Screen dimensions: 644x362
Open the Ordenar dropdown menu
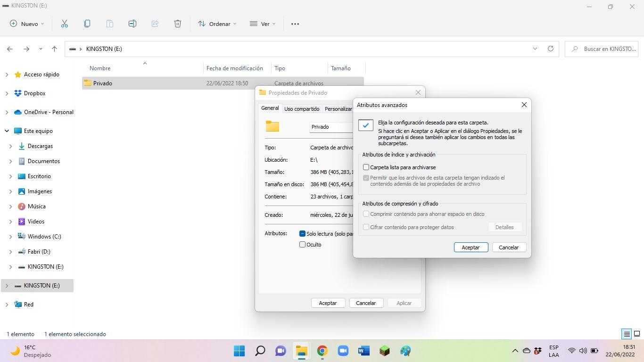click(217, 24)
